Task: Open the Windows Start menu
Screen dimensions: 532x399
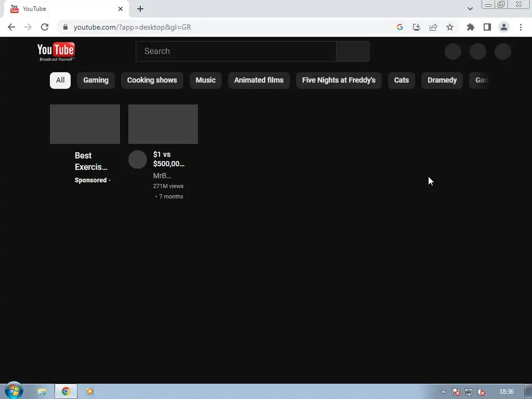Action: tap(14, 391)
